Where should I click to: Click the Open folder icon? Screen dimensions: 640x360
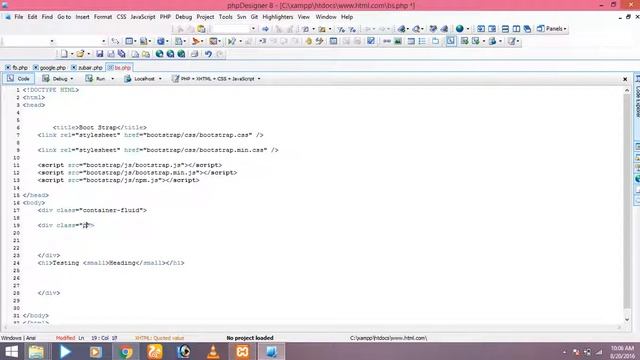[80, 54]
